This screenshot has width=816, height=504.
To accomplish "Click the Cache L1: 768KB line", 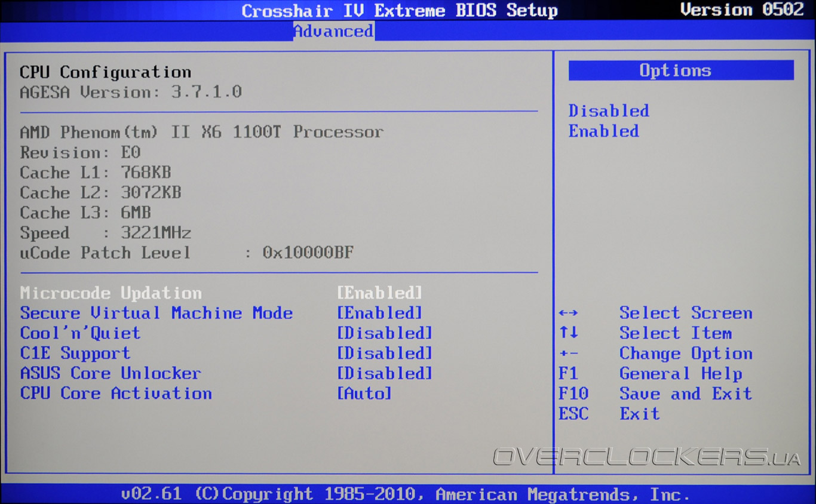I will [x=96, y=173].
